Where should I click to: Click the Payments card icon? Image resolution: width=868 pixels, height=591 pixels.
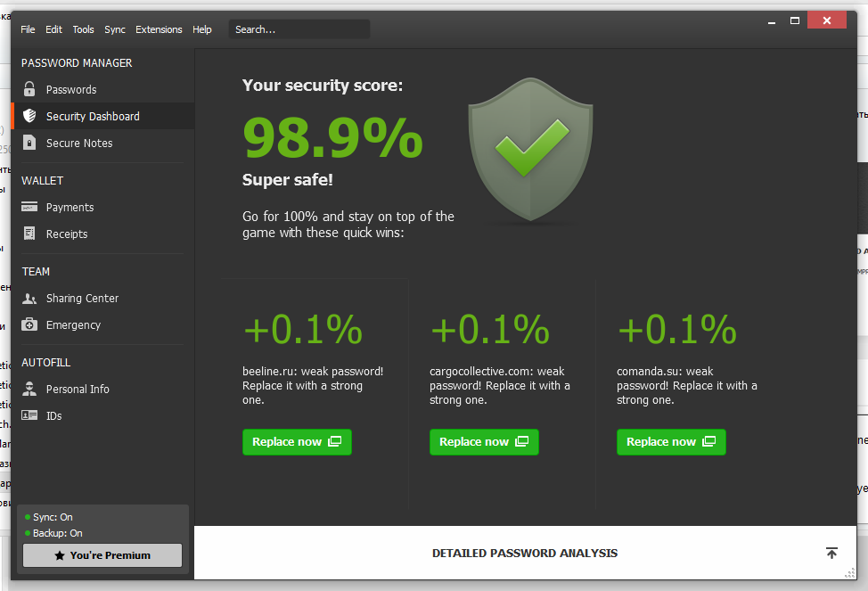coord(30,207)
